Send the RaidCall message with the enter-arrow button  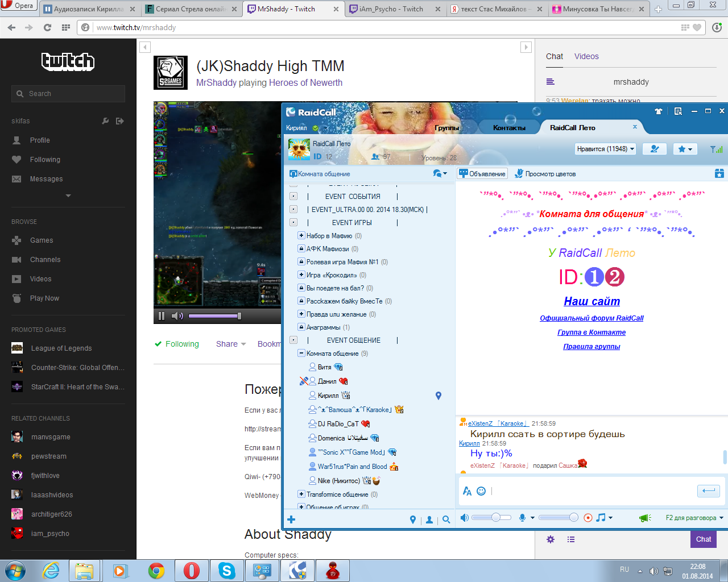coord(709,490)
